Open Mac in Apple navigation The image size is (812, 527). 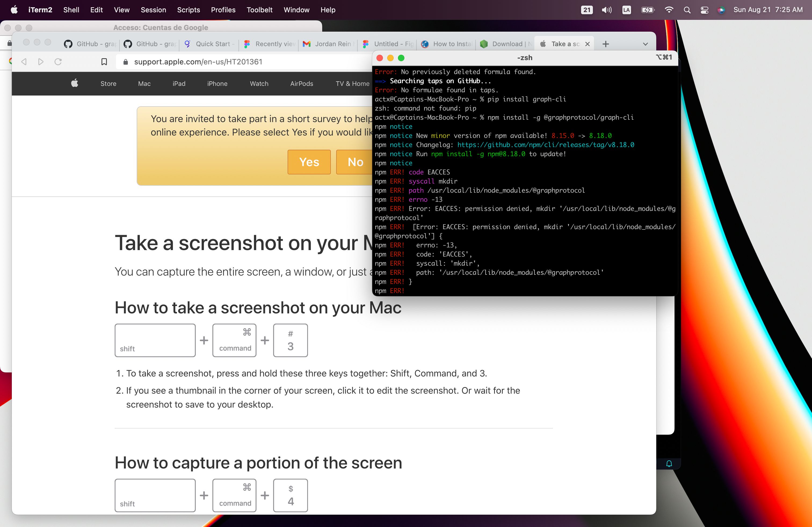click(x=144, y=83)
